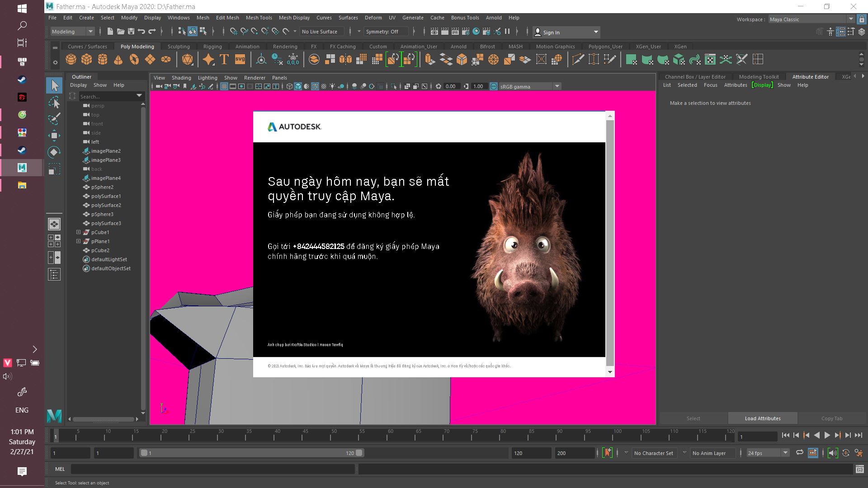Toggle visibility of defaultLightSet
868x488 pixels.
coord(86,258)
